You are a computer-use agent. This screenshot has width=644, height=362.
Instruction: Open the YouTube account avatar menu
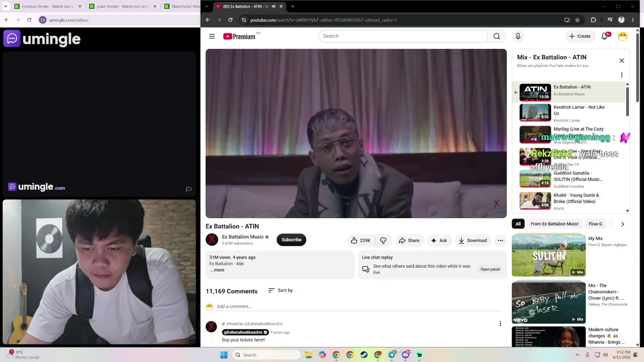pos(622,36)
